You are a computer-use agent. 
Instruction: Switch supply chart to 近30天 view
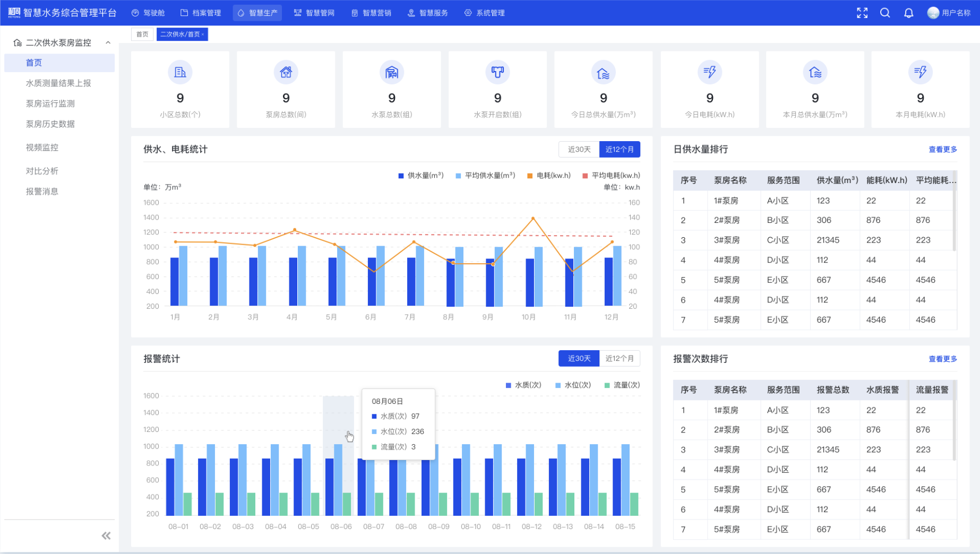(579, 149)
